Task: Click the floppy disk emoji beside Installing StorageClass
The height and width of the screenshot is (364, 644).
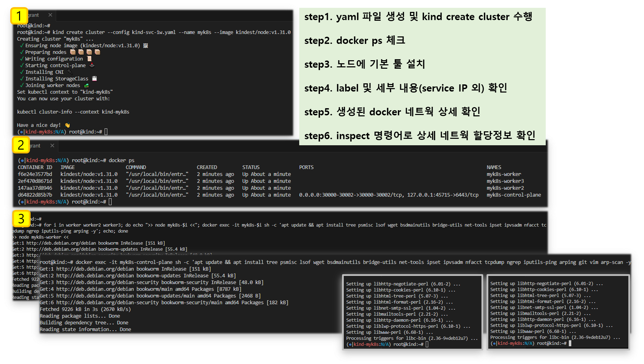Action: click(95, 79)
